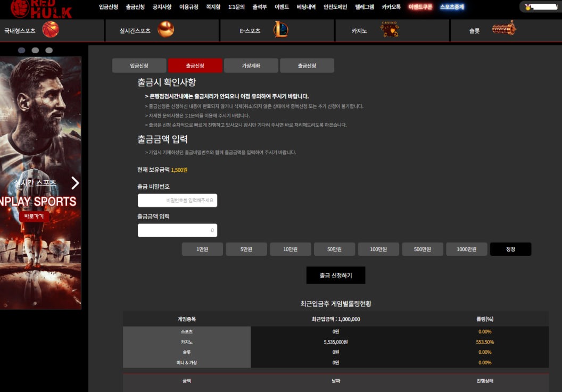Click the medal icon beside the username
Screen dimensions: 562x392
click(x=528, y=7)
